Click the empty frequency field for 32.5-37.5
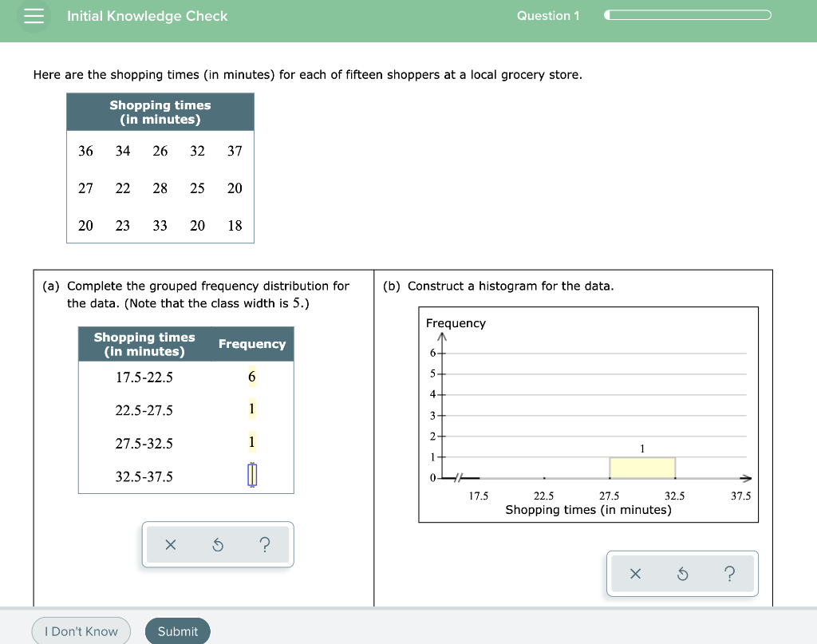 point(252,476)
